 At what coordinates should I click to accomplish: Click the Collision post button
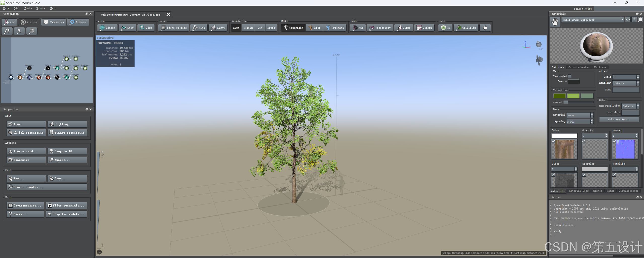466,28
